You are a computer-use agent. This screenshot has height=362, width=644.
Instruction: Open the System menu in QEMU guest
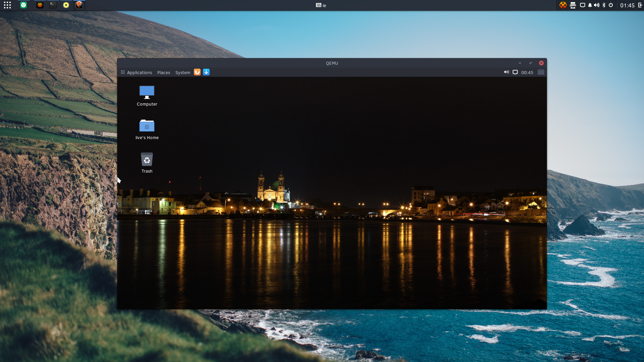click(x=182, y=72)
